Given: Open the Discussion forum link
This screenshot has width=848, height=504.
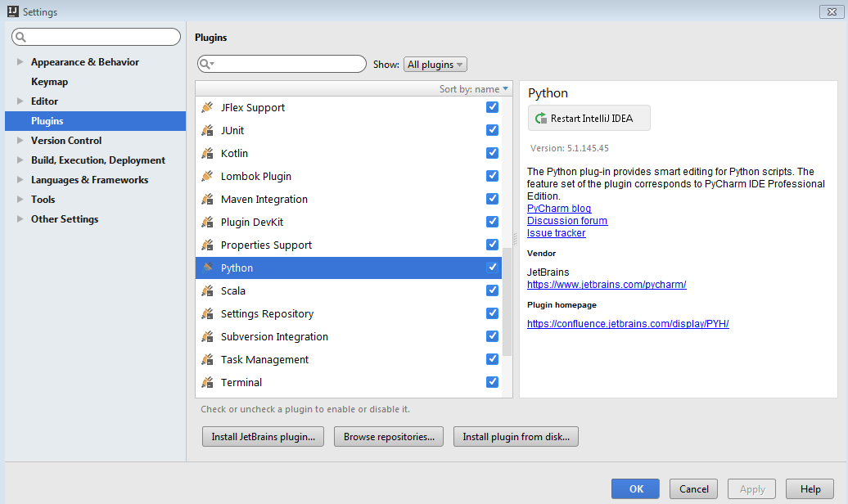Looking at the screenshot, I should (x=566, y=221).
